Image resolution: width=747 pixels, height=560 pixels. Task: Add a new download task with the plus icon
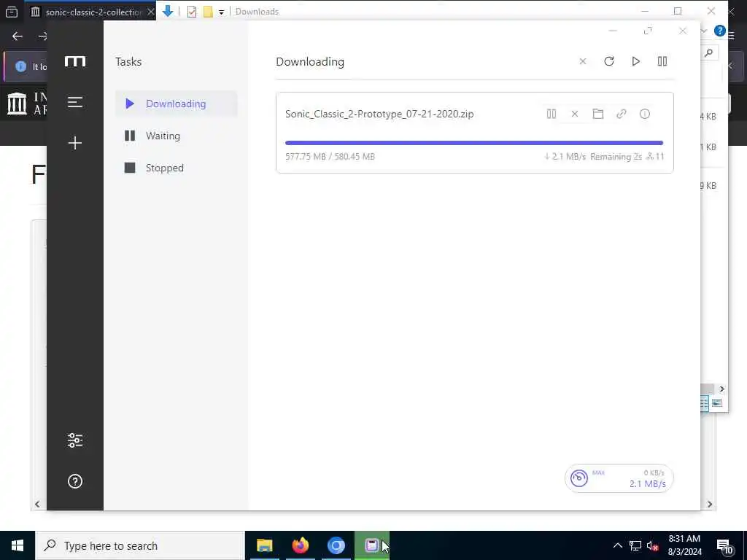tap(75, 143)
